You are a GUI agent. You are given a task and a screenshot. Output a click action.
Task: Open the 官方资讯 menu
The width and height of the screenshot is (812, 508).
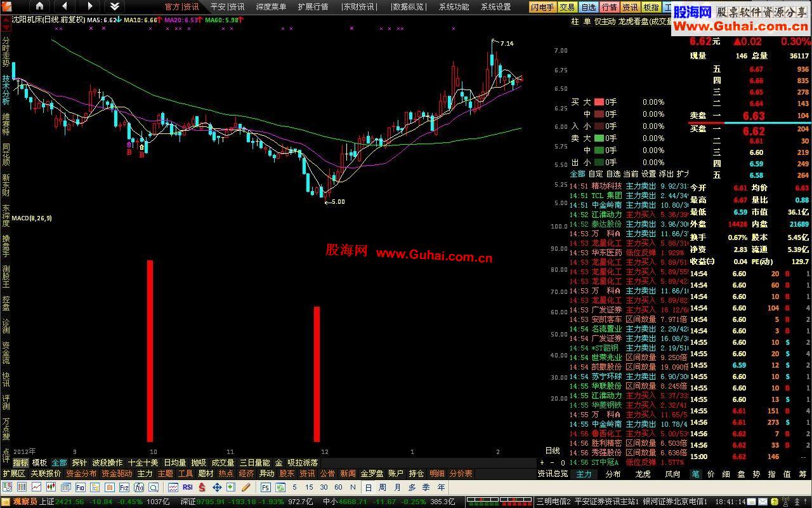coord(181,7)
